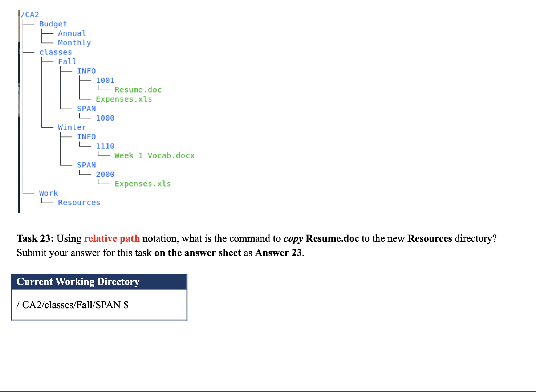Viewport: 536px width, 392px height.
Task: Select Week 1 Vocab.docx
Action: point(154,155)
